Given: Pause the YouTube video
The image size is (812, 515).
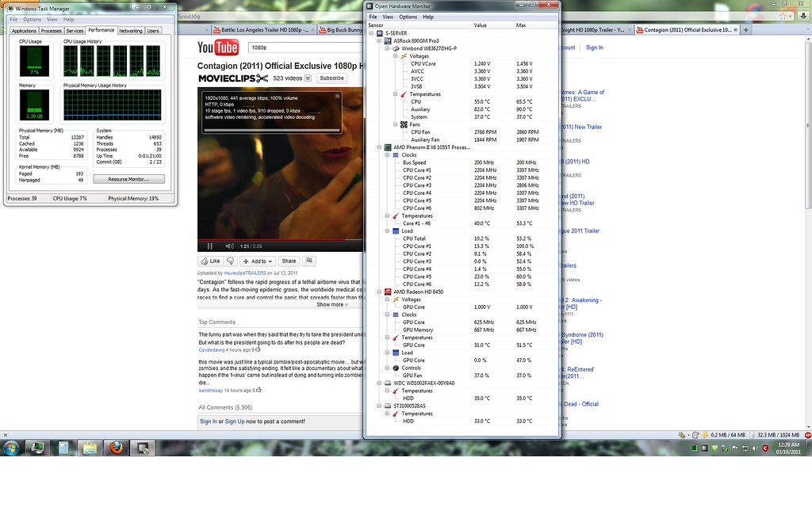Looking at the screenshot, I should pyautogui.click(x=209, y=246).
